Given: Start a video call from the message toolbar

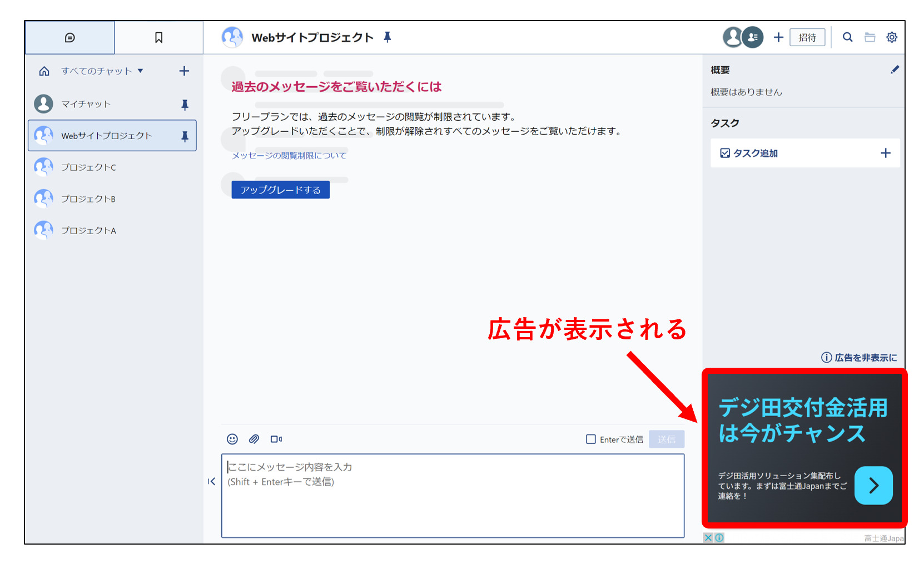Looking at the screenshot, I should coord(276,439).
